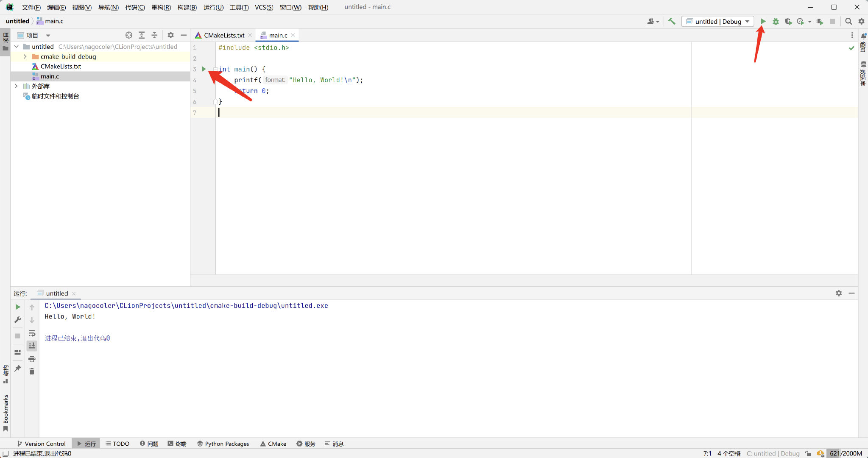The image size is (868, 458).
Task: Expand the 外部库 node
Action: tap(16, 86)
